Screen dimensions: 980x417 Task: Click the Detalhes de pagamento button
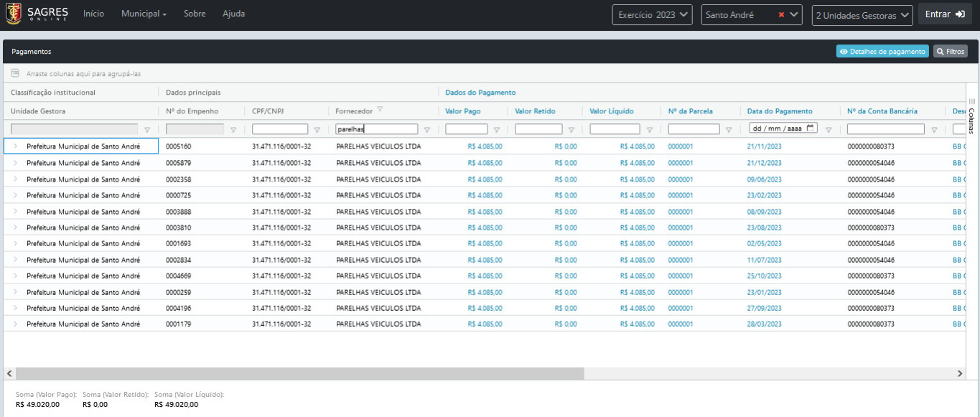(882, 52)
